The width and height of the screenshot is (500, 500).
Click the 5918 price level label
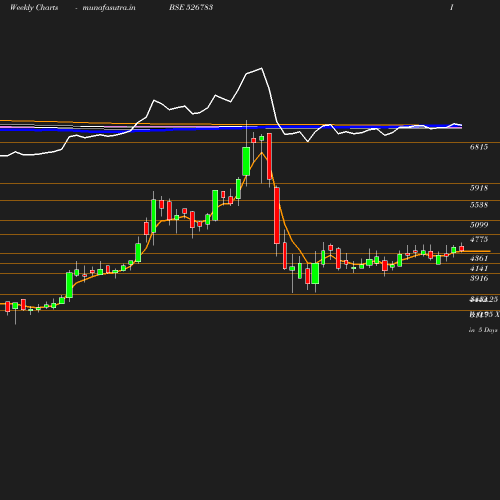pyautogui.click(x=479, y=188)
